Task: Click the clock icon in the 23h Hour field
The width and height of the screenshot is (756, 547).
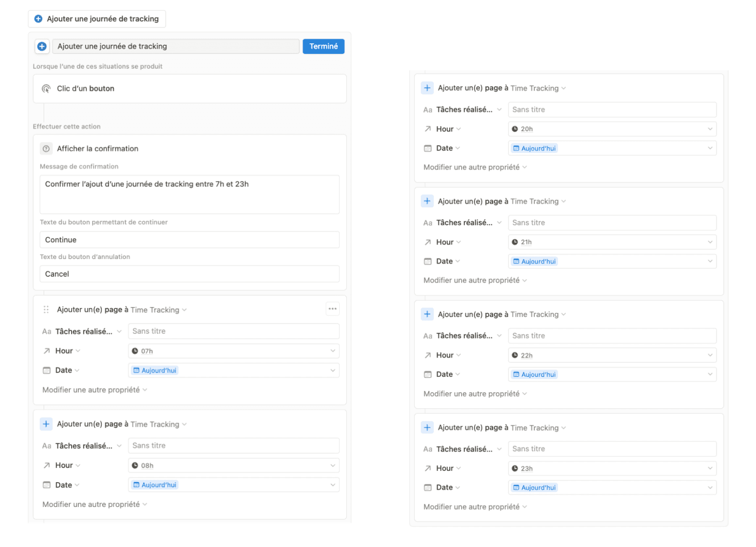Action: click(x=515, y=468)
